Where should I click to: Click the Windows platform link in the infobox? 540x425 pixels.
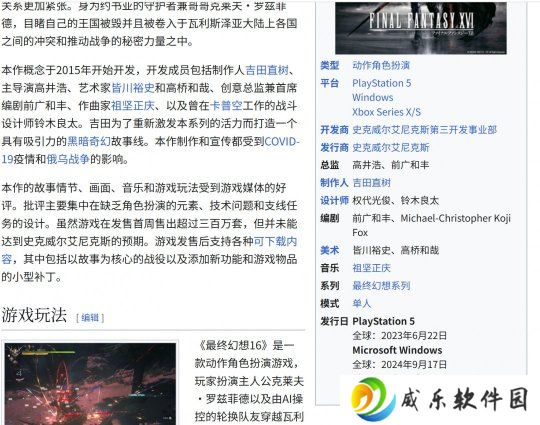(373, 97)
